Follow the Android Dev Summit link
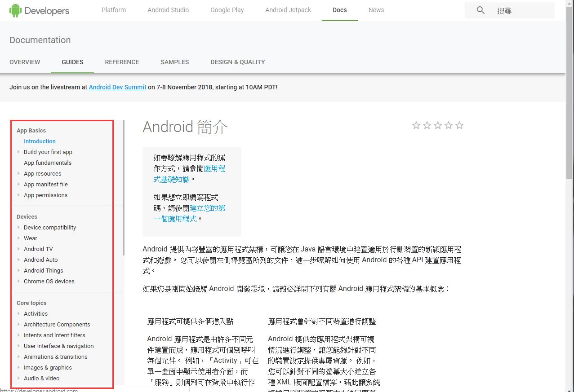Screen dimensions: 574x392 (x=117, y=87)
